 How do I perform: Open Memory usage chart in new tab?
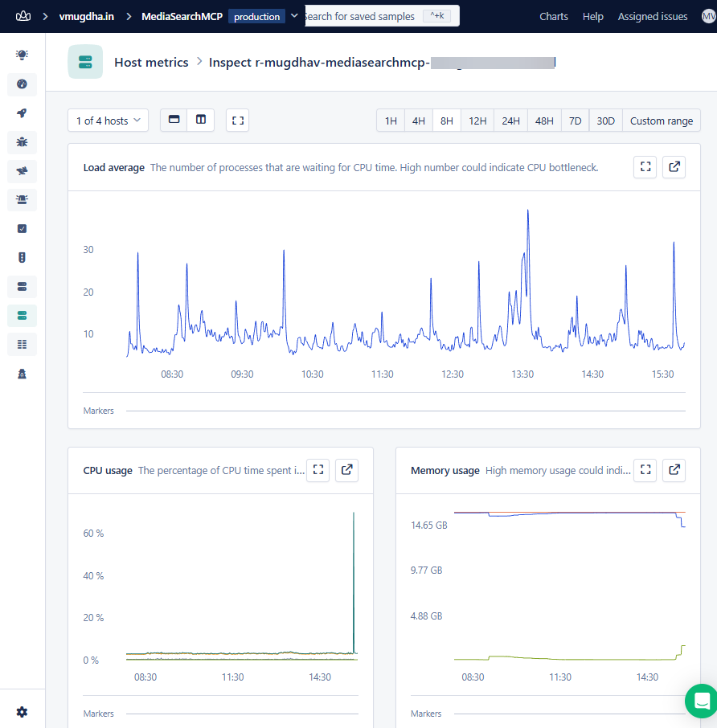674,470
